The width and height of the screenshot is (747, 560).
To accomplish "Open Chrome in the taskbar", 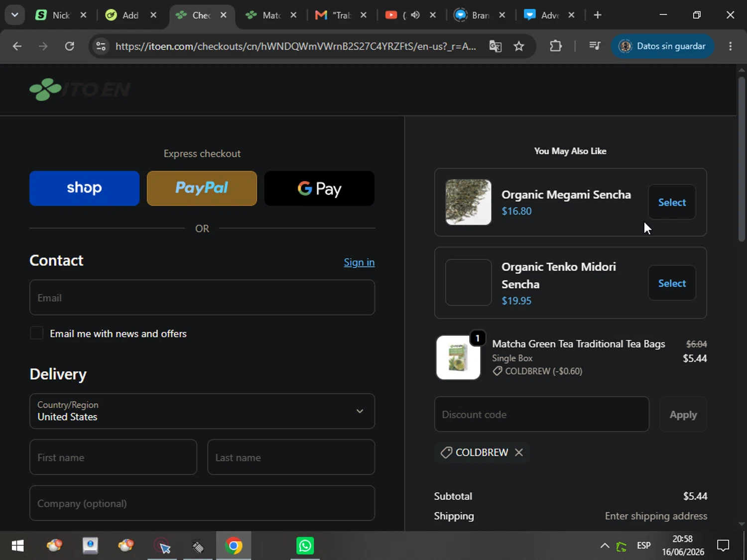I will [x=234, y=546].
